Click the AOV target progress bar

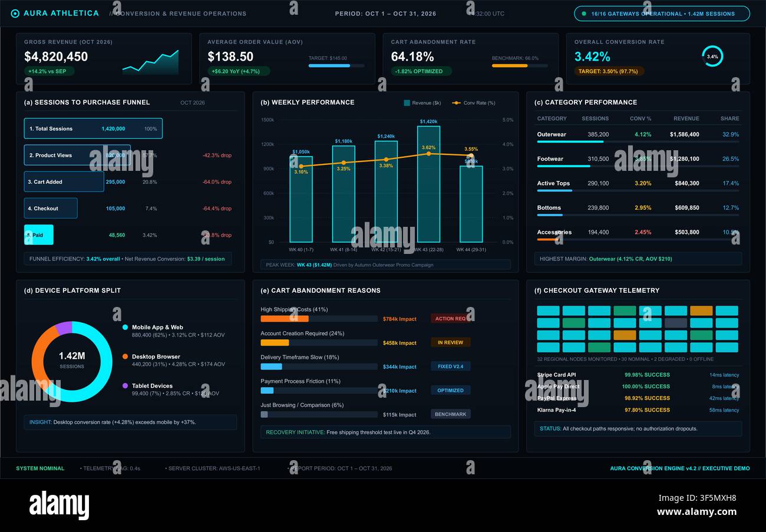point(336,65)
